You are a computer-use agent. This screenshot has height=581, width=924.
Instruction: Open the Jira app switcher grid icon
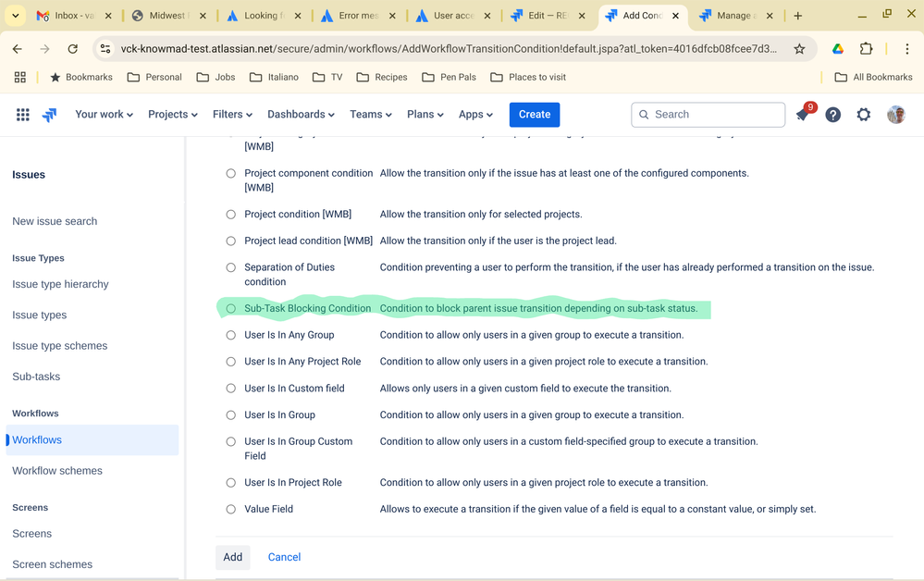(x=22, y=114)
